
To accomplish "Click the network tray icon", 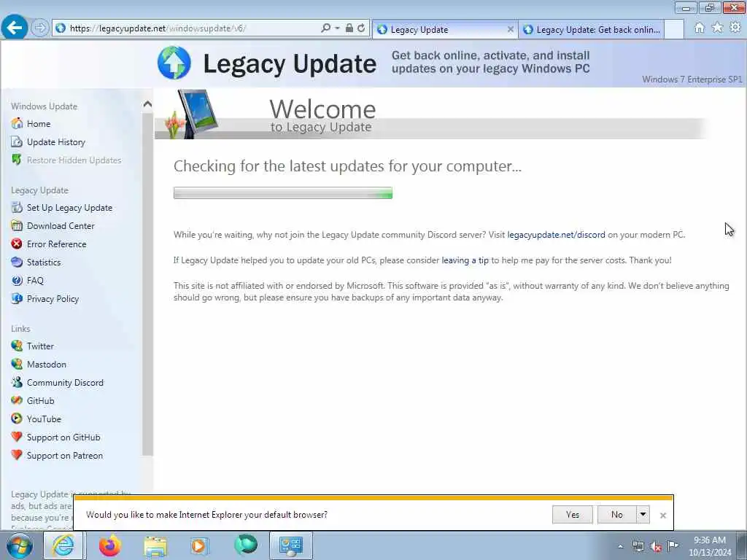I will pyautogui.click(x=638, y=547).
